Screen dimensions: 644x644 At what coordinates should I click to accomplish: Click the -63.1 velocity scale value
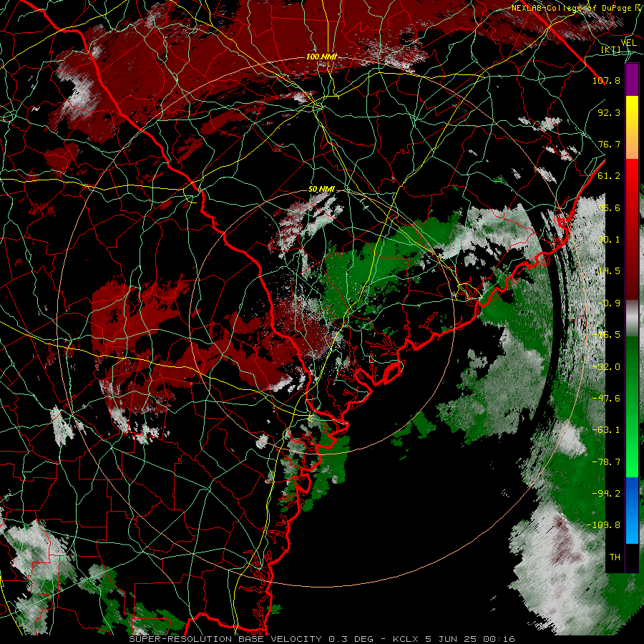point(606,430)
